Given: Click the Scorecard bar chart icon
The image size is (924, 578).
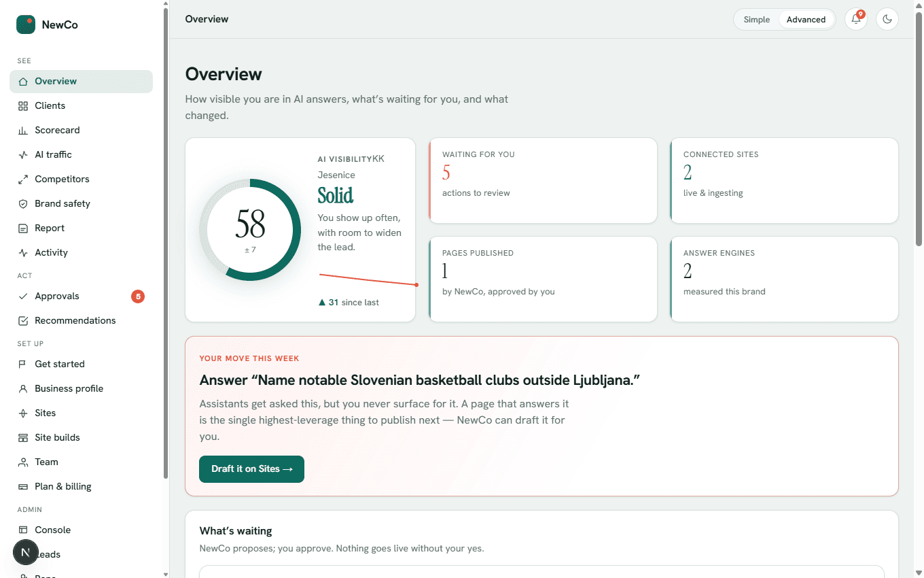Looking at the screenshot, I should [x=23, y=131].
